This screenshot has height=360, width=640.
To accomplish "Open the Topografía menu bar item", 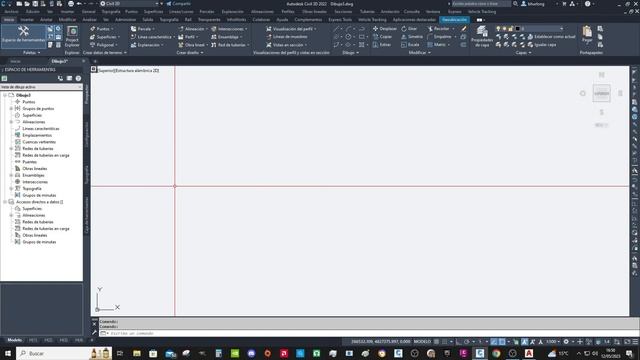I will tap(111, 12).
